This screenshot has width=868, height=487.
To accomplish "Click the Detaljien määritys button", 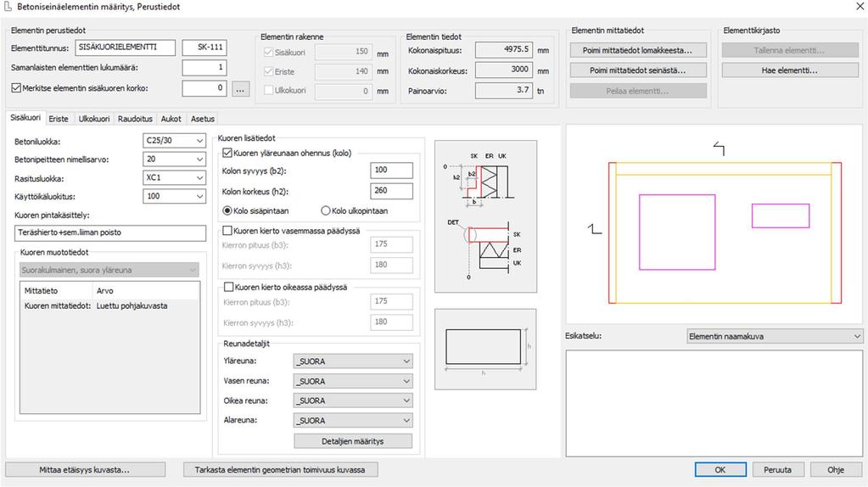I will click(353, 441).
